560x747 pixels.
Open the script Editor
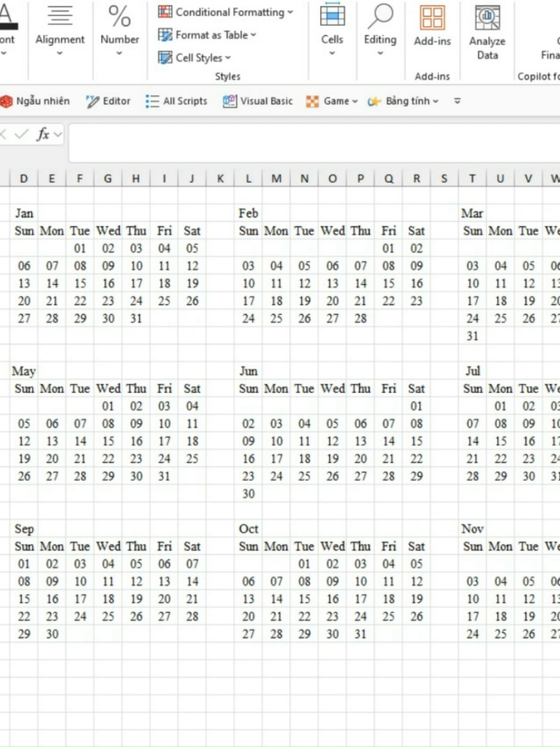click(x=108, y=101)
